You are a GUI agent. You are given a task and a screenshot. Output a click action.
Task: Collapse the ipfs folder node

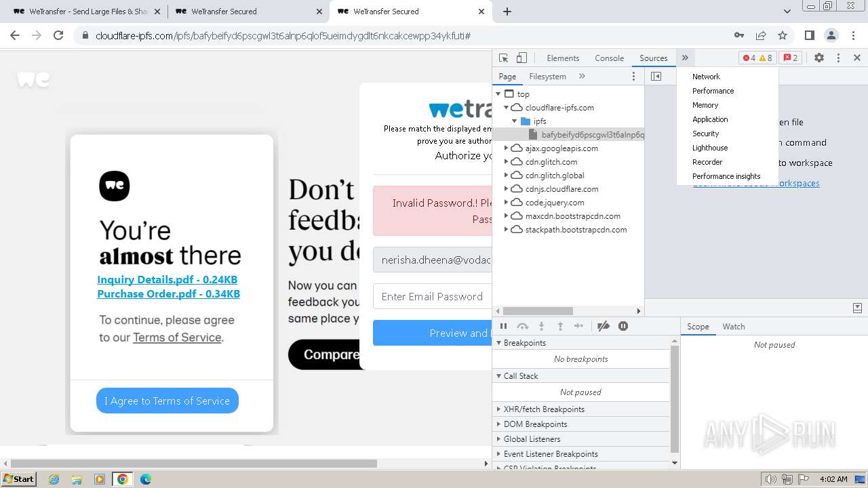point(515,121)
